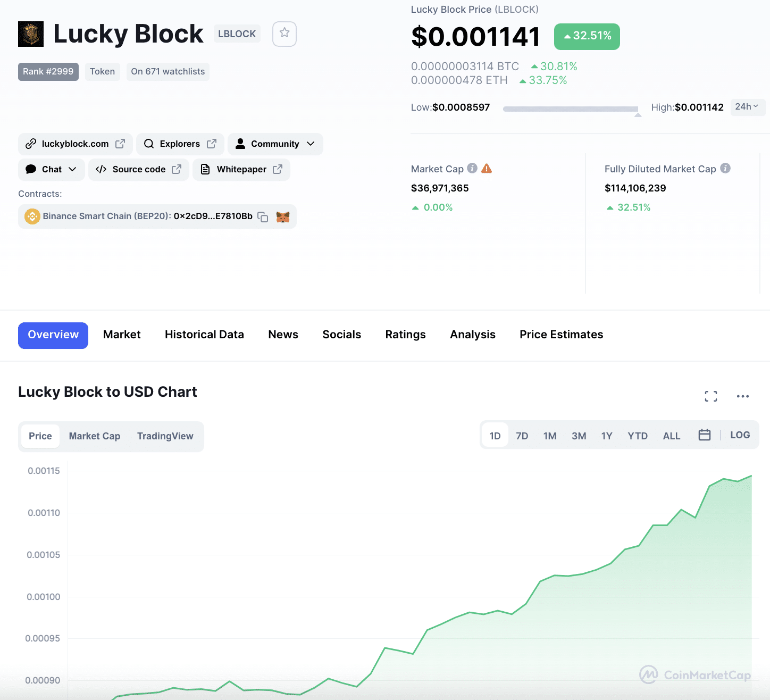
Task: Click the link icon beside luckyblock.com
Action: click(x=31, y=144)
